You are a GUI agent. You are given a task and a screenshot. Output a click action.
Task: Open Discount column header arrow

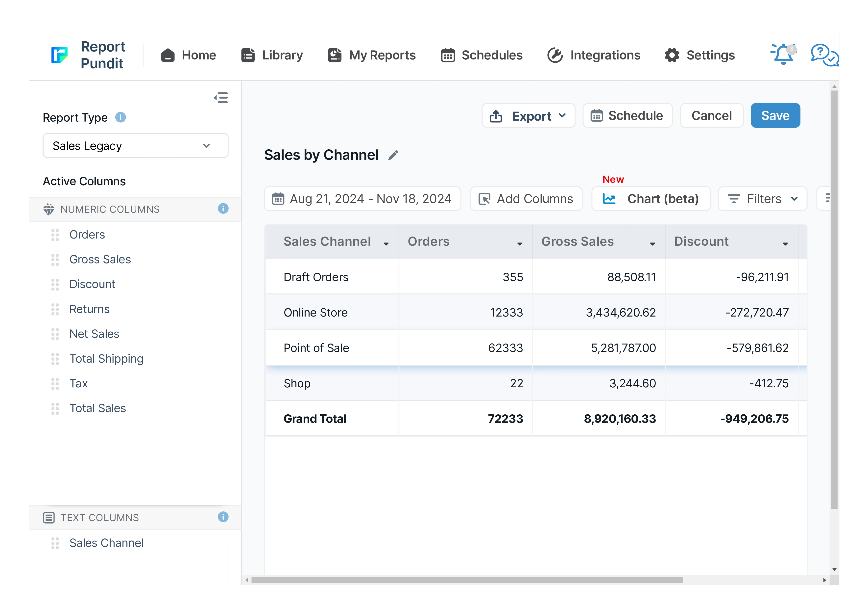(785, 244)
